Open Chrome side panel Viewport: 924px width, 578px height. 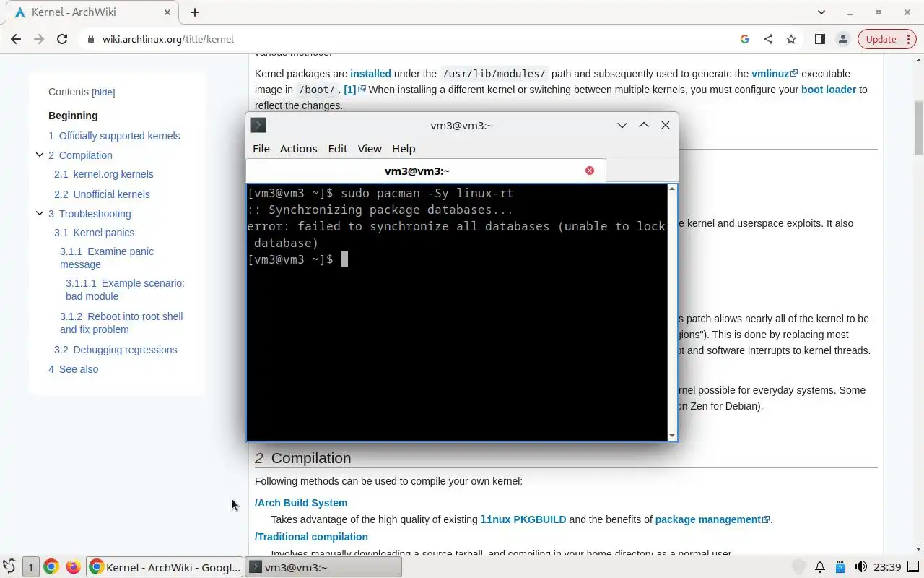coord(819,39)
